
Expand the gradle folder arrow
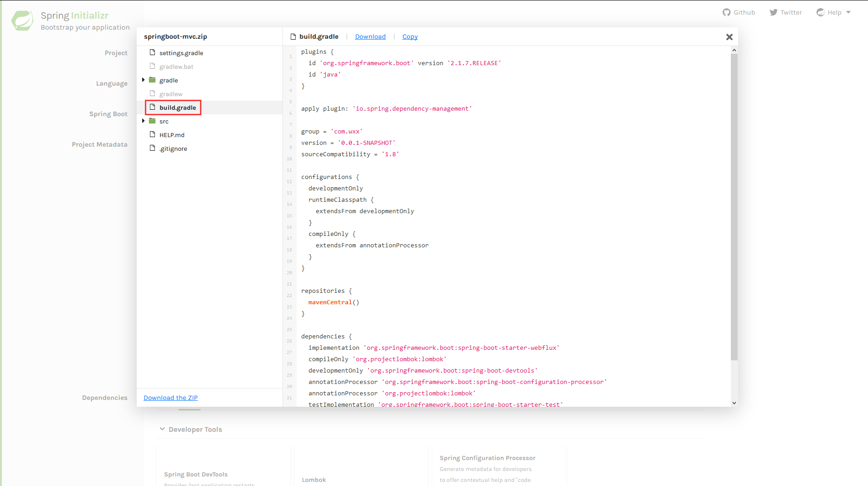click(x=143, y=80)
